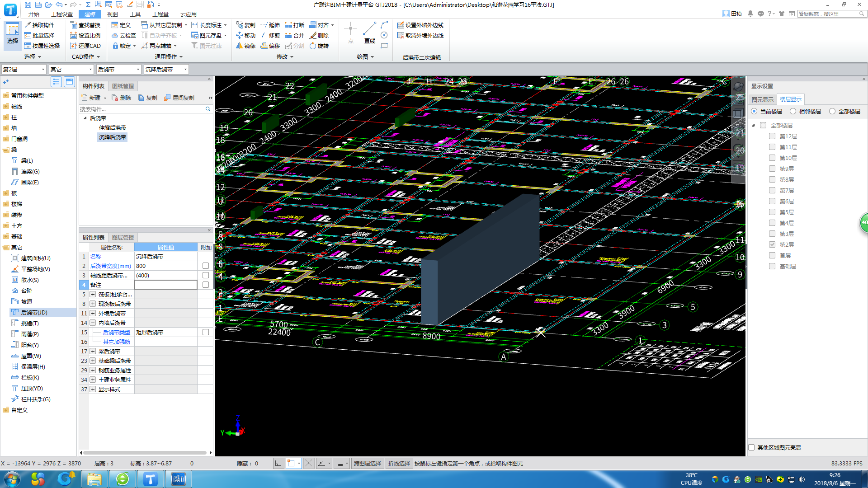Expand the 钢筋业务属性 property group
This screenshot has height=488, width=868.
[93, 370]
